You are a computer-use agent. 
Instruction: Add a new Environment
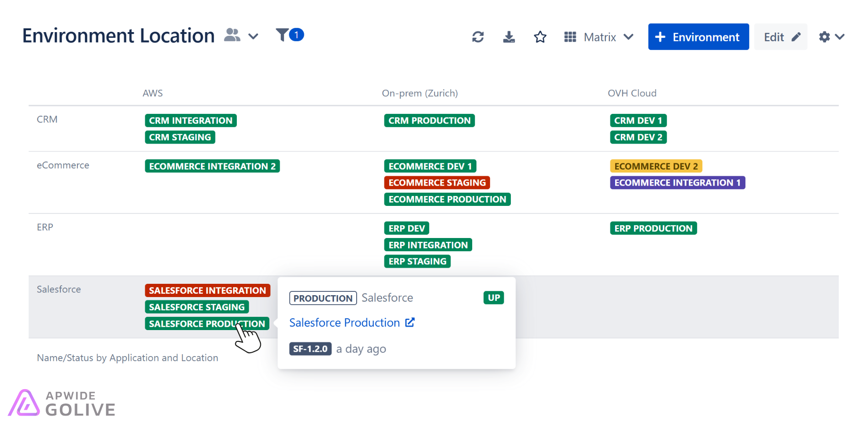(x=698, y=37)
